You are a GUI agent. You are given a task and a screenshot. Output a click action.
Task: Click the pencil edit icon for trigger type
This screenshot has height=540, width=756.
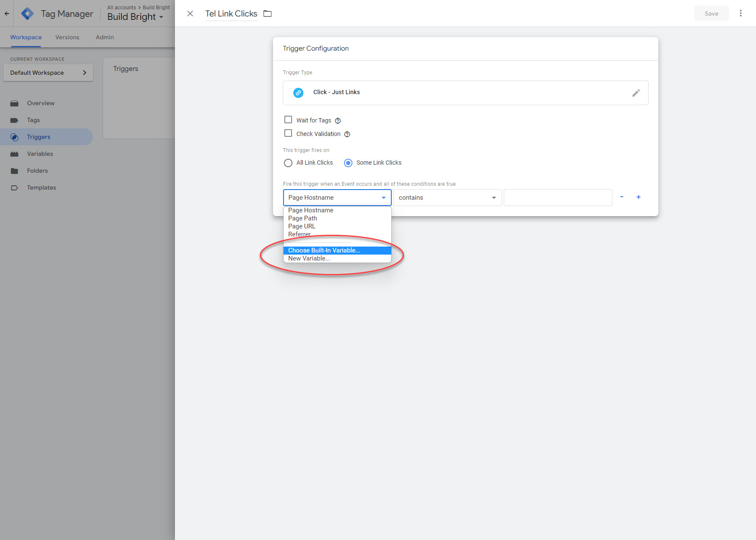tap(636, 93)
